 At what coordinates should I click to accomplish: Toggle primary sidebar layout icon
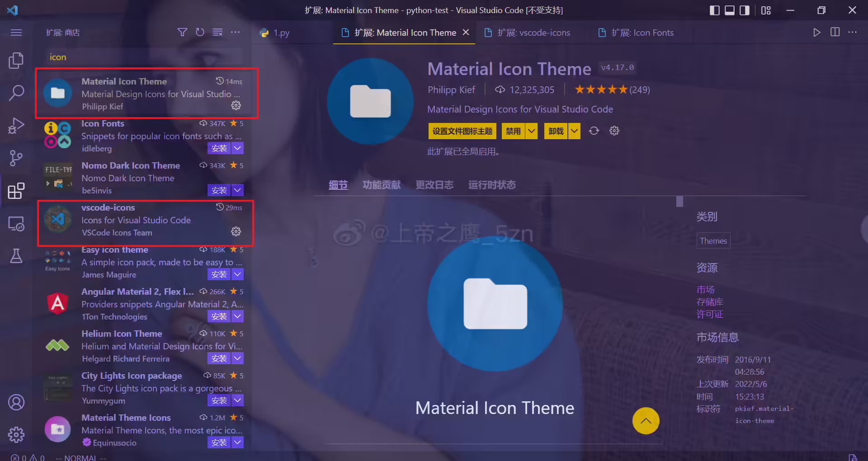pos(715,10)
